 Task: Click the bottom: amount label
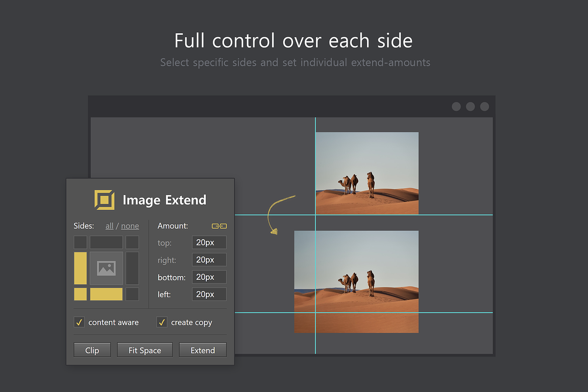coord(171,277)
